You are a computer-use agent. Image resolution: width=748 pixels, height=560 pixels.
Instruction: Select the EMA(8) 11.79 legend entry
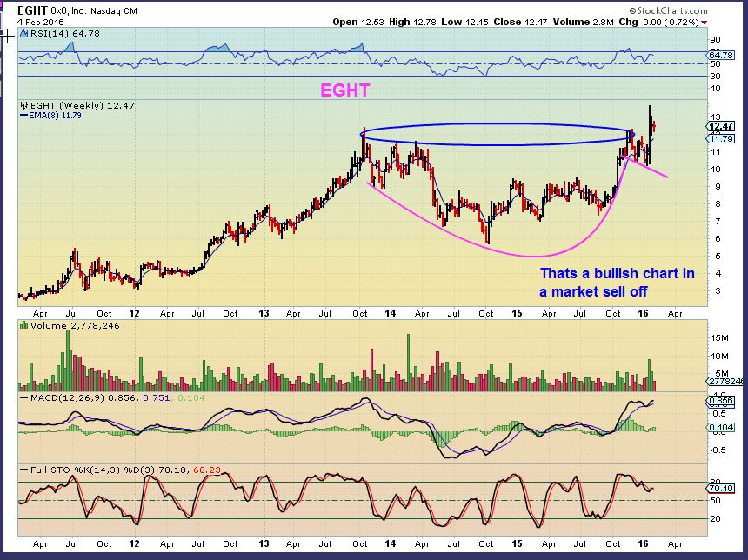[50, 116]
